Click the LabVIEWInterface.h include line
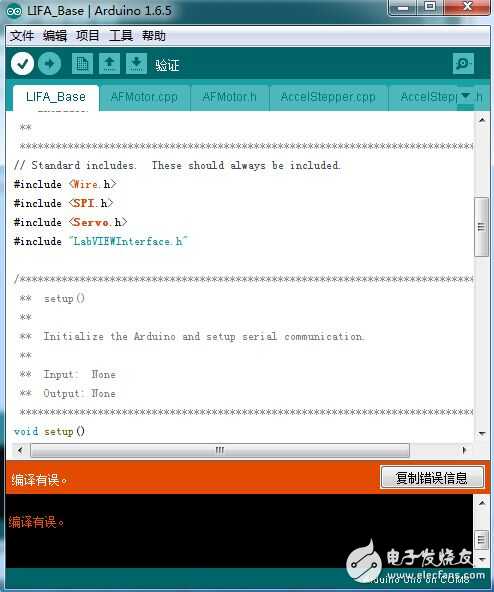This screenshot has height=592, width=494. click(x=100, y=241)
